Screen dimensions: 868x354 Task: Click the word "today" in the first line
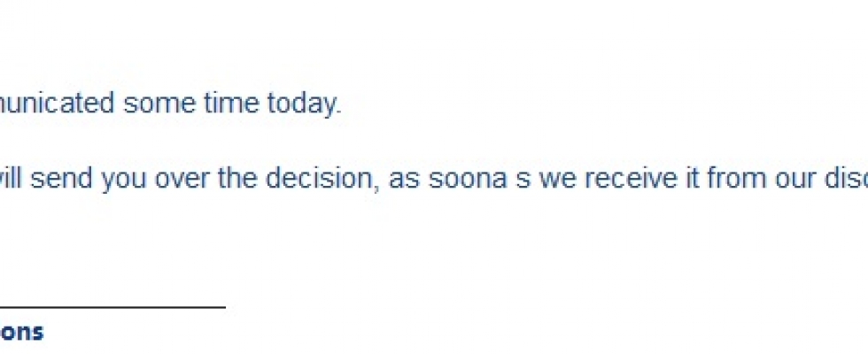pos(304,104)
